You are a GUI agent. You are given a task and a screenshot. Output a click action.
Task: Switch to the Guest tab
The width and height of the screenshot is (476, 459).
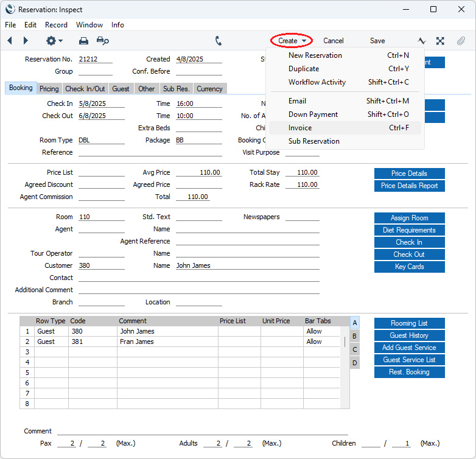[x=121, y=89]
